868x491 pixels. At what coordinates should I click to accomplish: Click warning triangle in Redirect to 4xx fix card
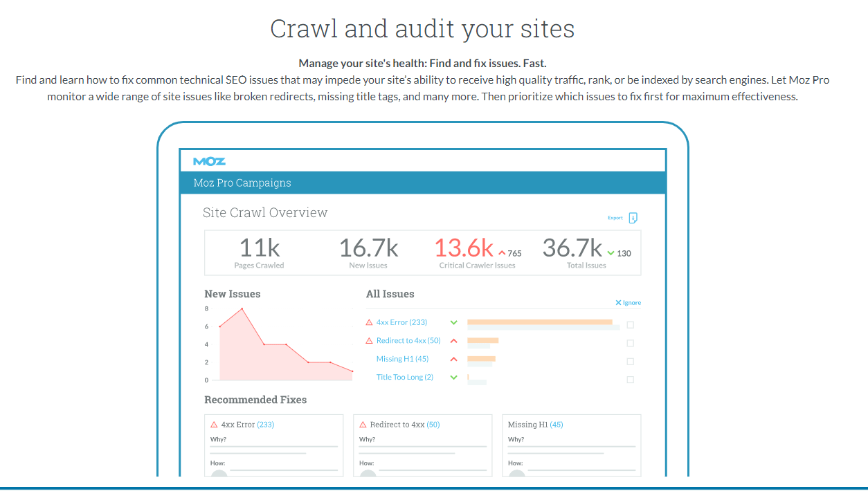click(363, 425)
